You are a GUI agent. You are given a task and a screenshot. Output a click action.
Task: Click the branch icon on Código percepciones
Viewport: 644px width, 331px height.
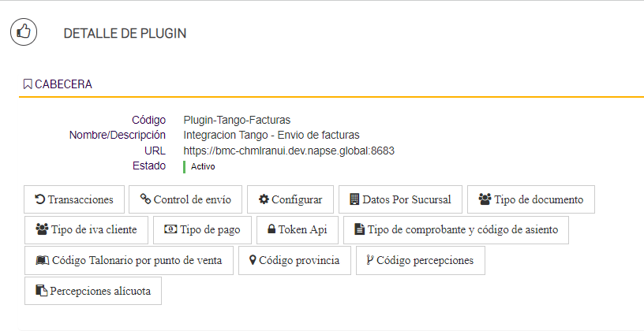pyautogui.click(x=369, y=260)
